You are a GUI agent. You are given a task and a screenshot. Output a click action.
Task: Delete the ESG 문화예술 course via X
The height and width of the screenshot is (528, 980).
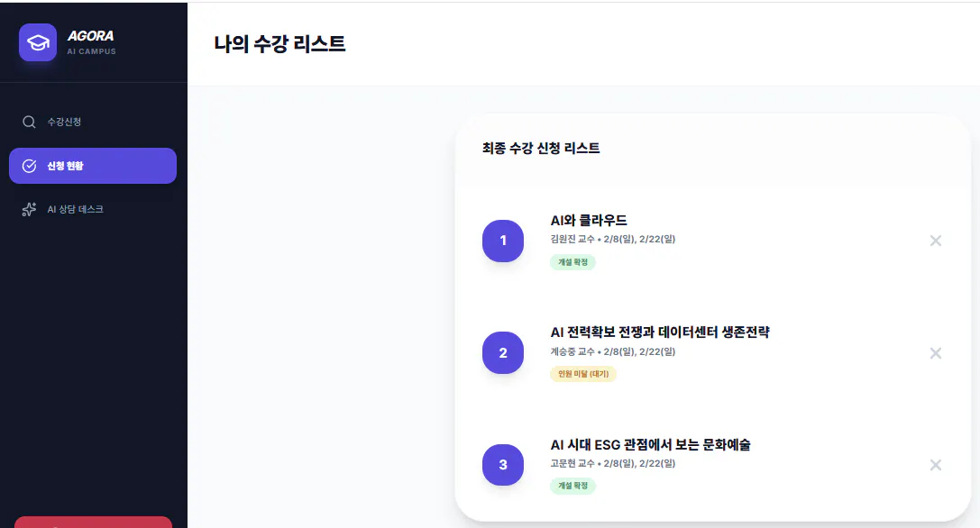pos(935,465)
